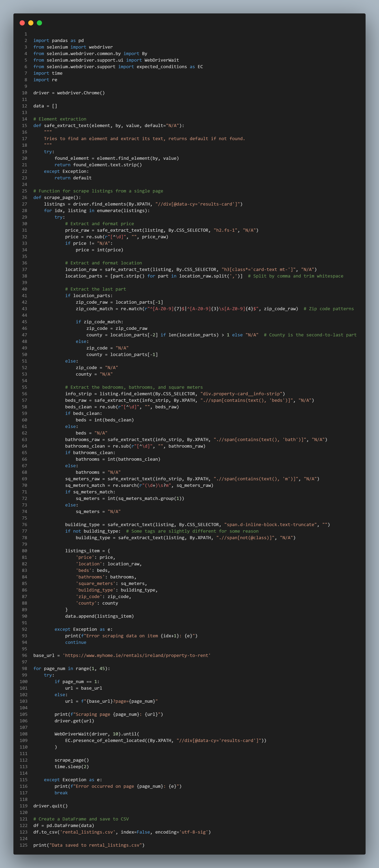Click '# County is the second-to-last part' comment
This screenshot has width=379, height=868.
coord(310,335)
